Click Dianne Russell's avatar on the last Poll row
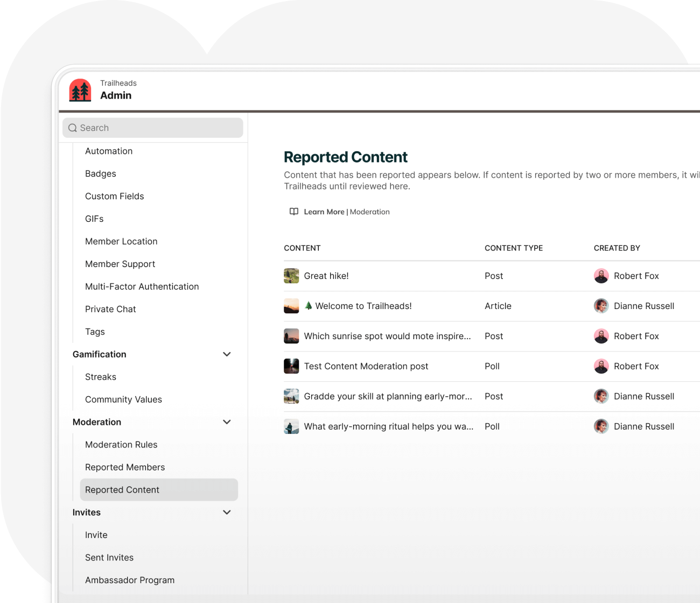The image size is (700, 603). (601, 426)
